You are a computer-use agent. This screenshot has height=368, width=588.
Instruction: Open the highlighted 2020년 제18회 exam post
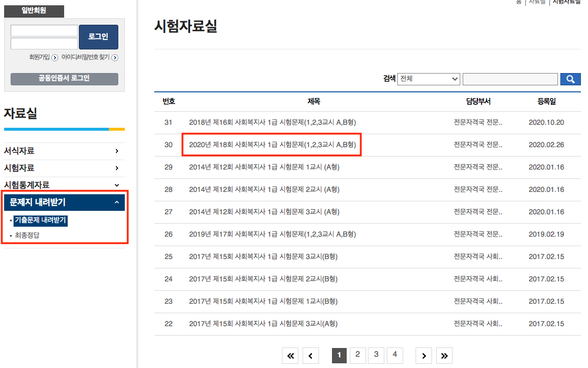[271, 145]
